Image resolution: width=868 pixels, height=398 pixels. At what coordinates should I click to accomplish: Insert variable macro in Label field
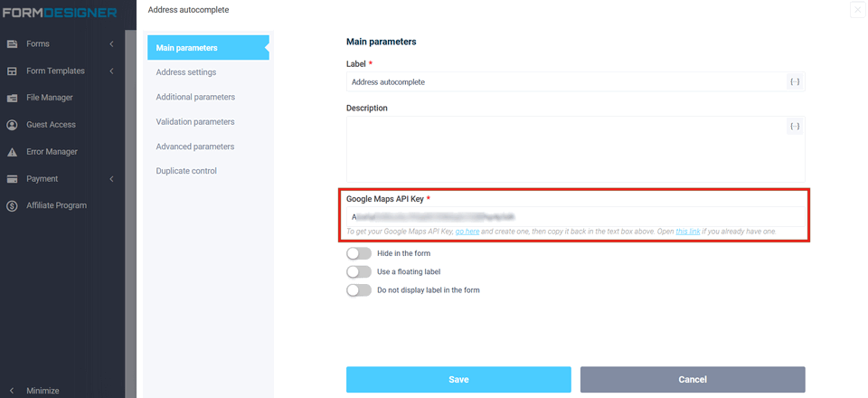pos(795,82)
